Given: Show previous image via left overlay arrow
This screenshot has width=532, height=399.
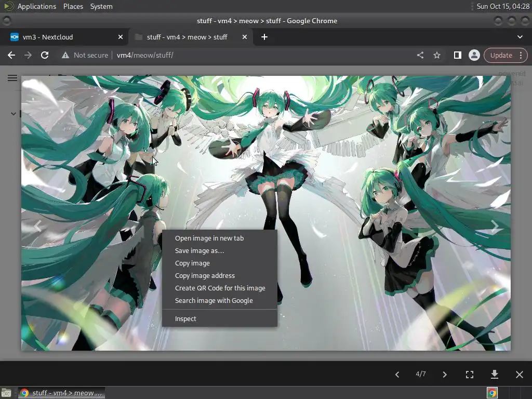Looking at the screenshot, I should click(37, 226).
